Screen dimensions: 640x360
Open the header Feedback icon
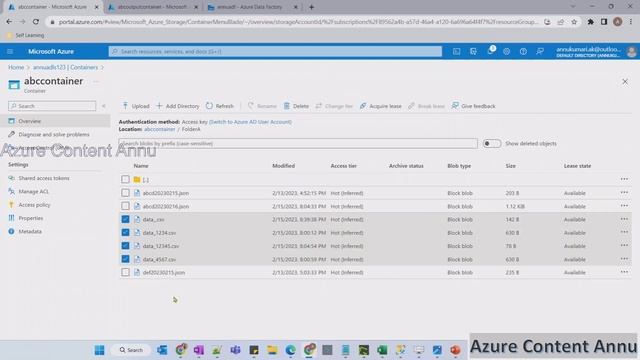click(x=540, y=51)
